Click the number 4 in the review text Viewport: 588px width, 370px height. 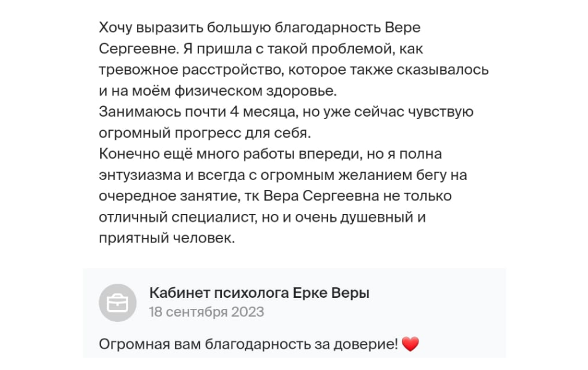pos(234,112)
